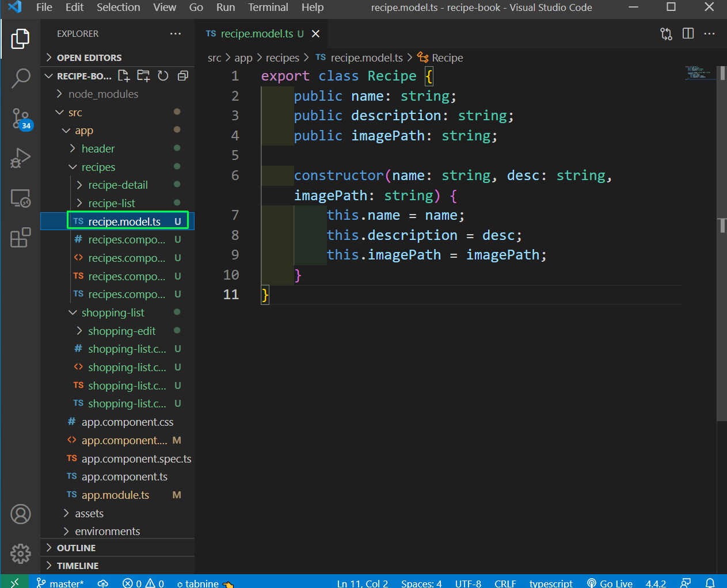The height and width of the screenshot is (588, 727).
Task: Open the Manage gear icon
Action: [20, 554]
